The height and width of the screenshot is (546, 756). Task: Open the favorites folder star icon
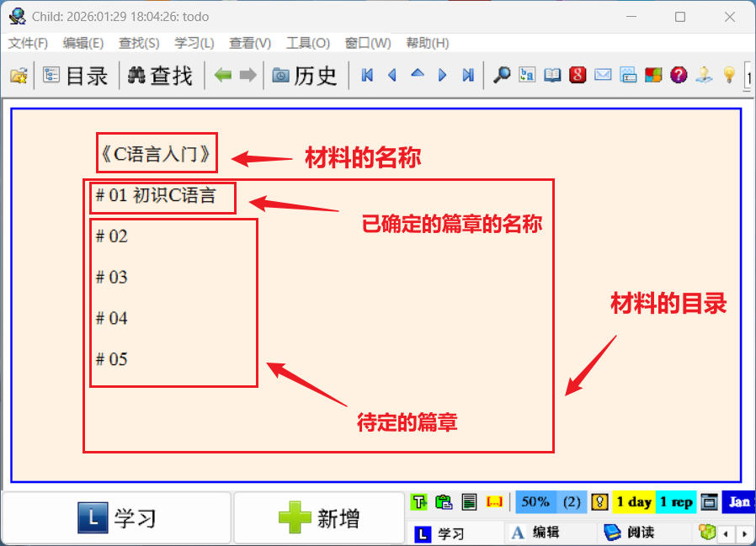coord(19,76)
